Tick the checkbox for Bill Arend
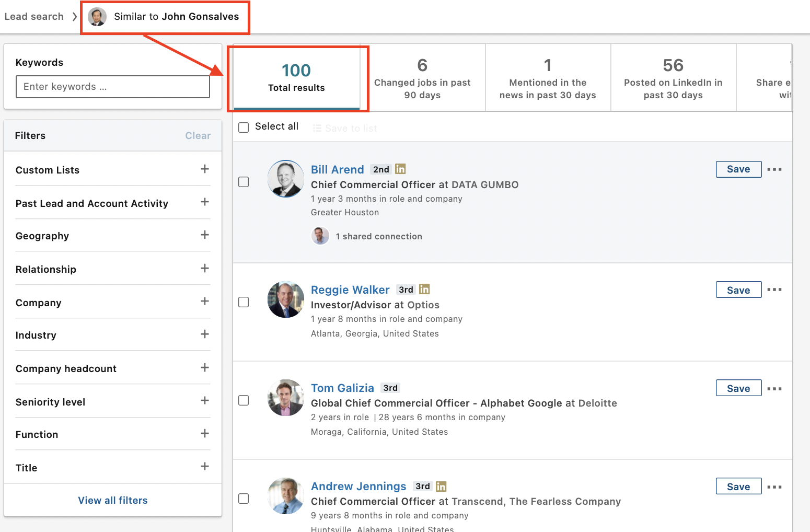 coord(244,182)
